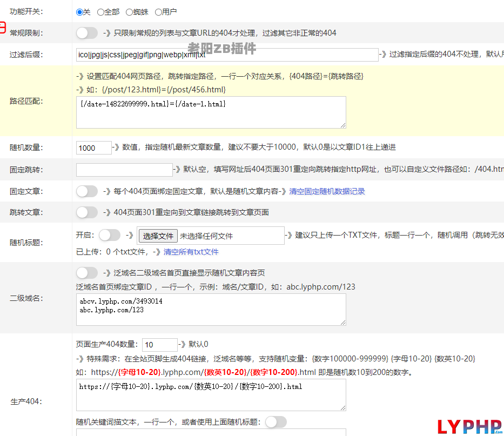This screenshot has height=436, width=504.
Task: Enable the 随机标题 开启 switch
Action: click(x=110, y=235)
